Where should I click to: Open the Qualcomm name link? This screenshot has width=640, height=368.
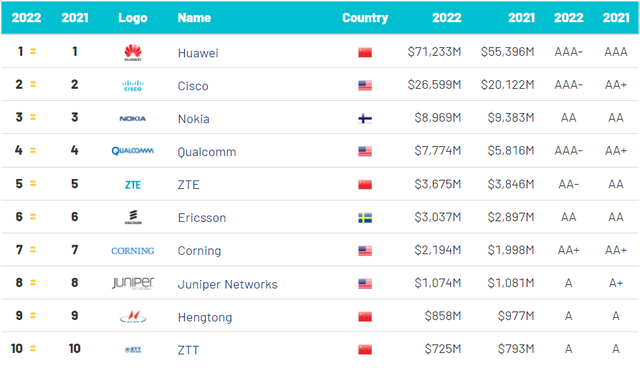(207, 152)
